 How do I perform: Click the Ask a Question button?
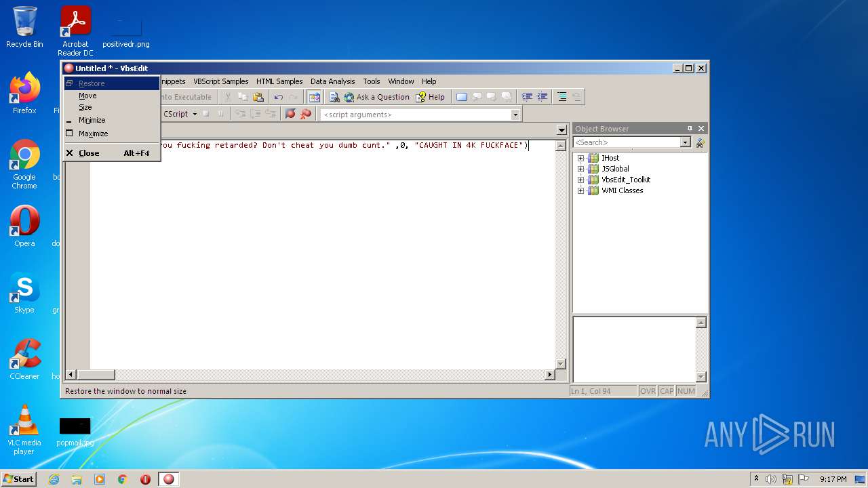[x=376, y=97]
